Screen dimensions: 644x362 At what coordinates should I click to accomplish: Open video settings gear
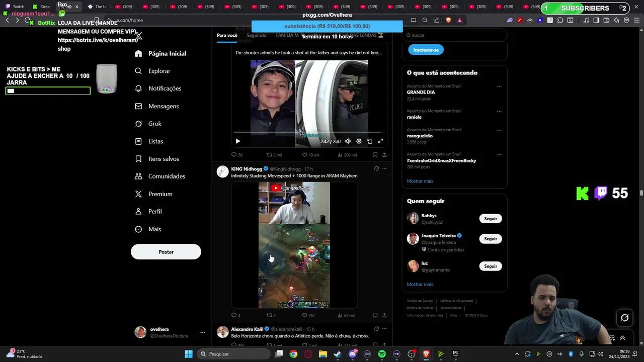(359, 141)
